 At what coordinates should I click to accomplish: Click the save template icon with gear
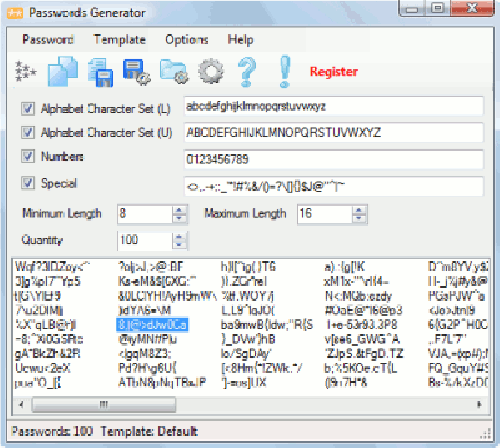point(136,72)
